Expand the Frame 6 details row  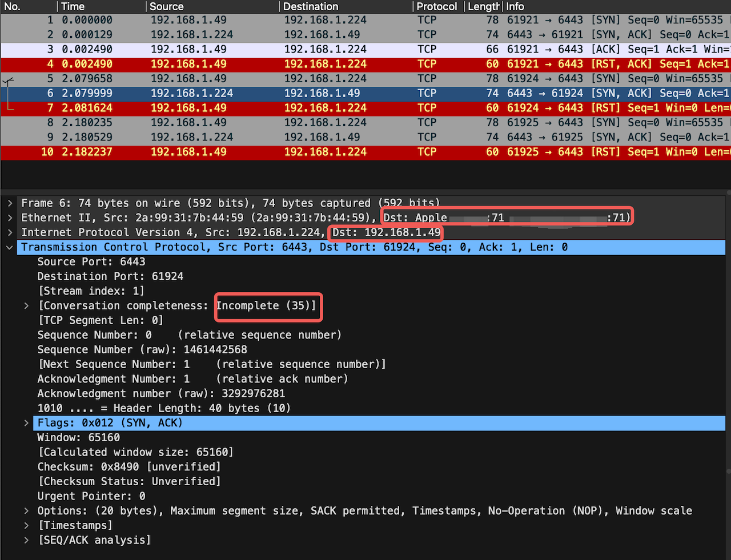(10, 203)
